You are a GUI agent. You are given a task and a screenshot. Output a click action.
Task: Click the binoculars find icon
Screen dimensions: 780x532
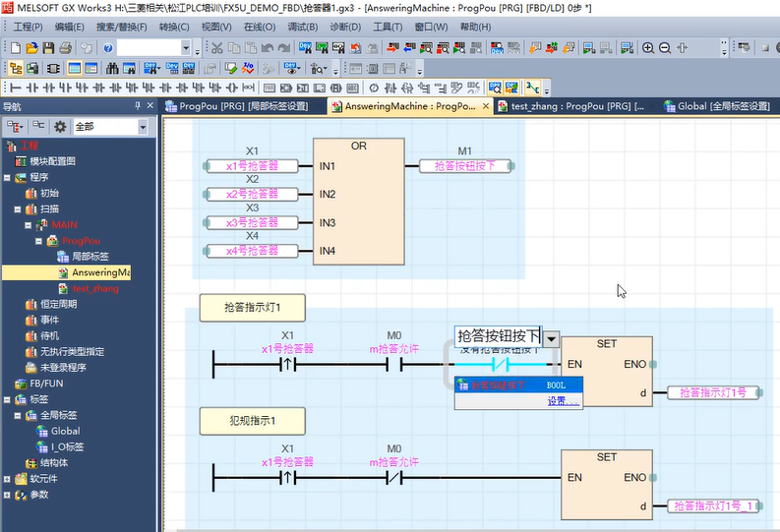tap(112, 68)
